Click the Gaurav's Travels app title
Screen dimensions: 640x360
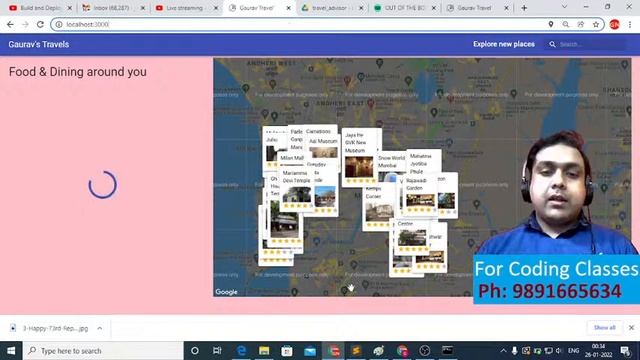[39, 44]
